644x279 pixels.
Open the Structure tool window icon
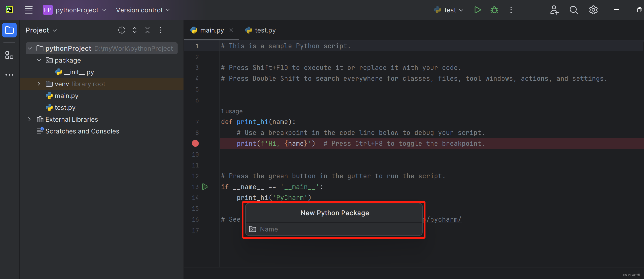pyautogui.click(x=9, y=55)
